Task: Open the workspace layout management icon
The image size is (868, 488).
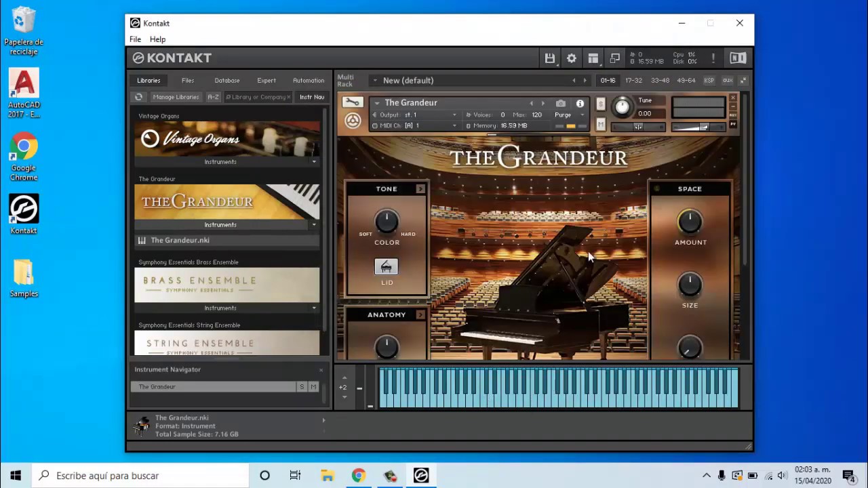Action: coord(593,58)
